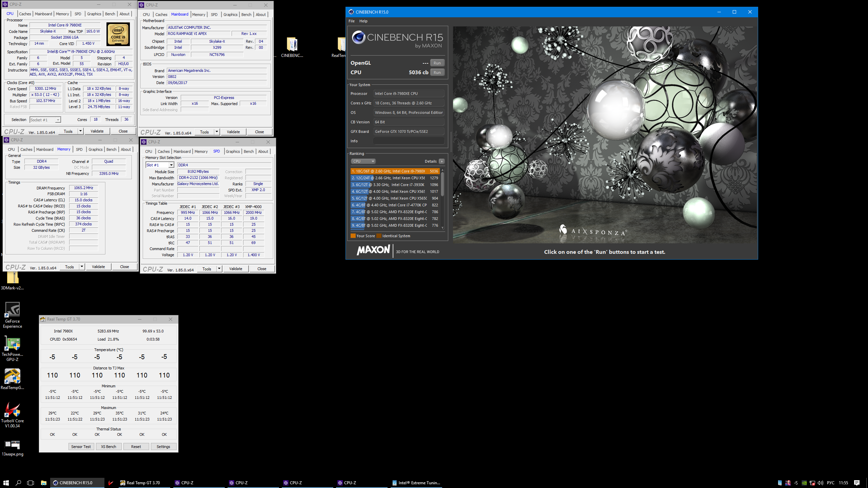The image size is (868, 488).
Task: Open Task View from the taskbar
Action: [x=31, y=483]
